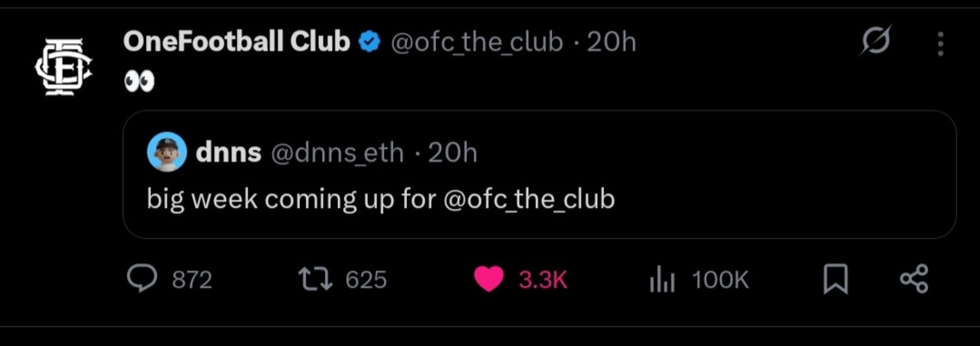Click the Grok slashed-circle icon
The image size is (980, 346).
(875, 40)
